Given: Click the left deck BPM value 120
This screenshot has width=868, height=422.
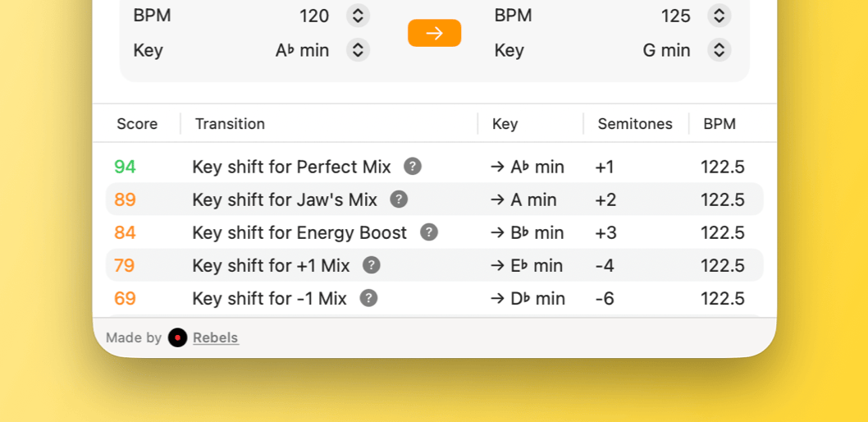Looking at the screenshot, I should tap(314, 16).
